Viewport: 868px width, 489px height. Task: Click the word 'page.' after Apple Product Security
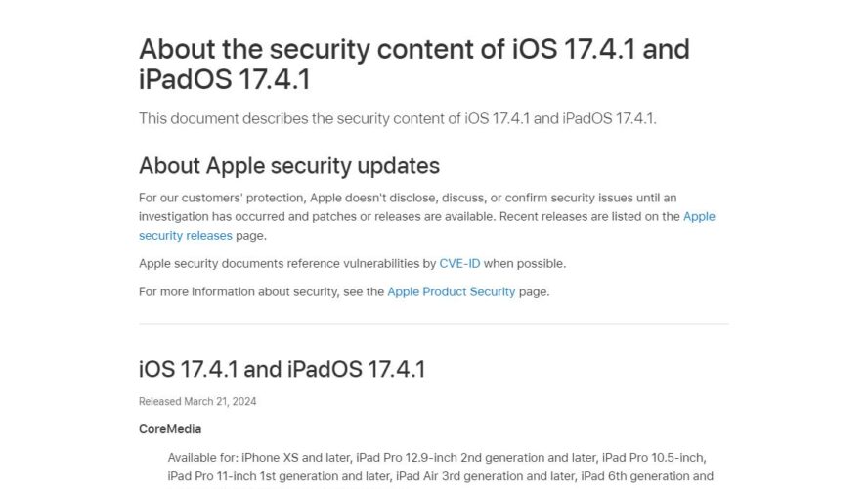coord(535,291)
